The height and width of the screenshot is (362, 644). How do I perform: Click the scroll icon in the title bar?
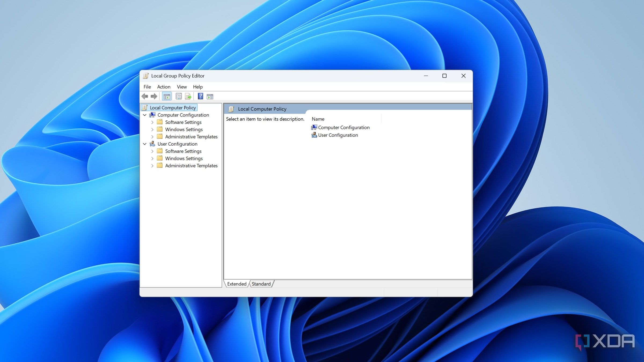(146, 76)
